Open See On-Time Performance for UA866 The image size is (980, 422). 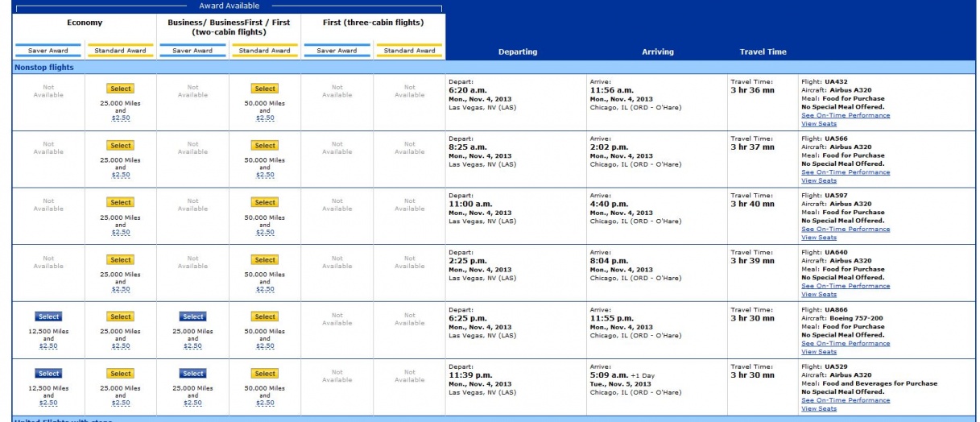[x=846, y=343]
